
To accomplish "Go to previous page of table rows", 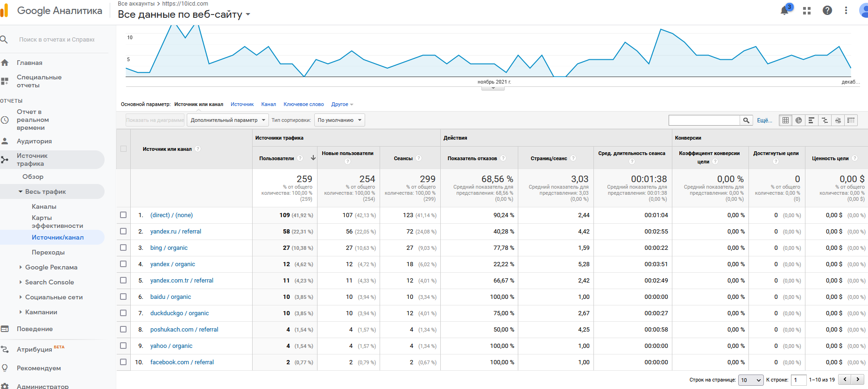I will point(845,380).
